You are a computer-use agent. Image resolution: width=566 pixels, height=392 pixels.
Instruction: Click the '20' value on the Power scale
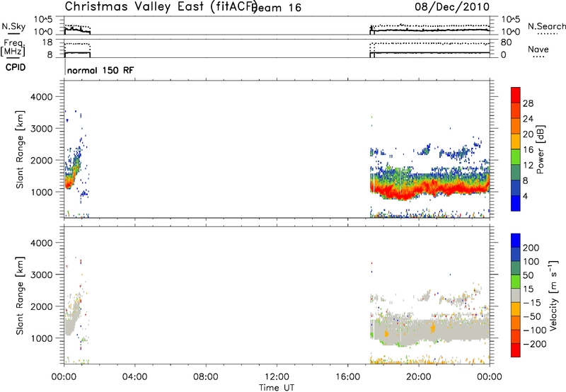tap(528, 134)
